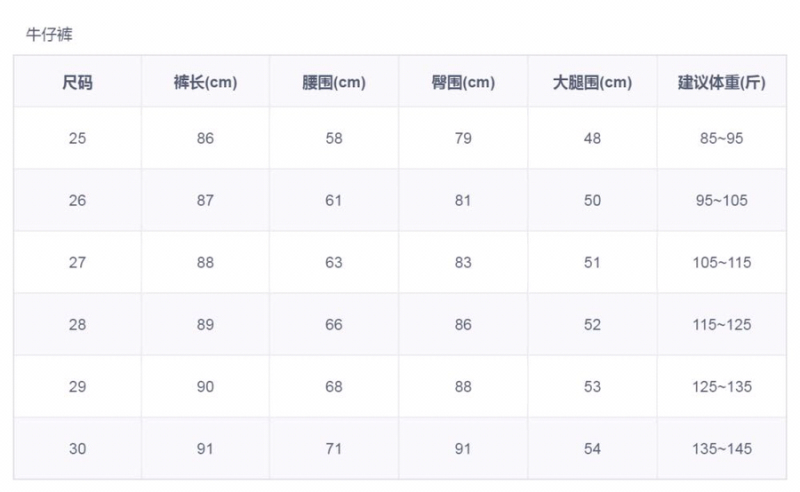Click waist value 58 for size 25
Image resolution: width=800 pixels, height=492 pixels.
coord(334,138)
